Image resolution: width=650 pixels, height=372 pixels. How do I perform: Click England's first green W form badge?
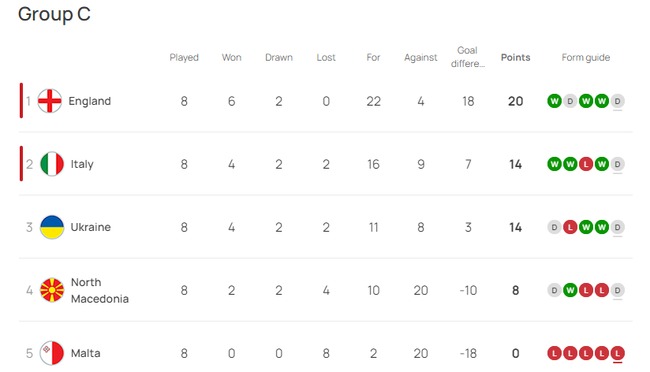[x=554, y=101]
